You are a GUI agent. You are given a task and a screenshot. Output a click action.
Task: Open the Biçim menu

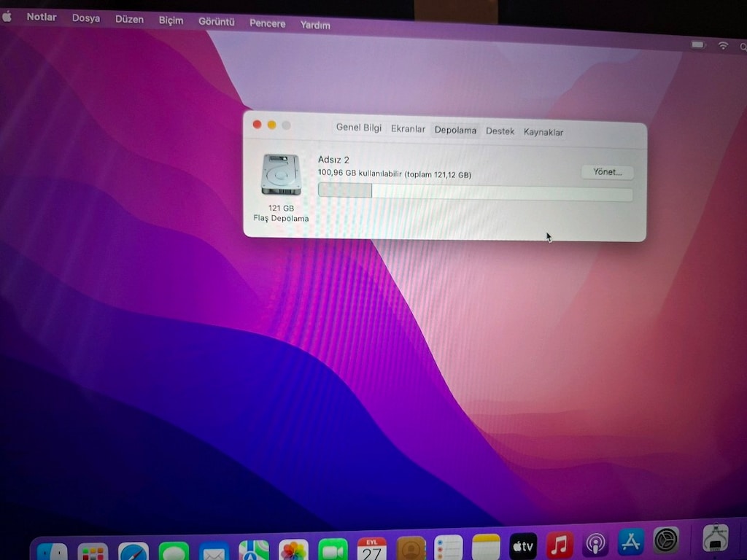[x=171, y=21]
